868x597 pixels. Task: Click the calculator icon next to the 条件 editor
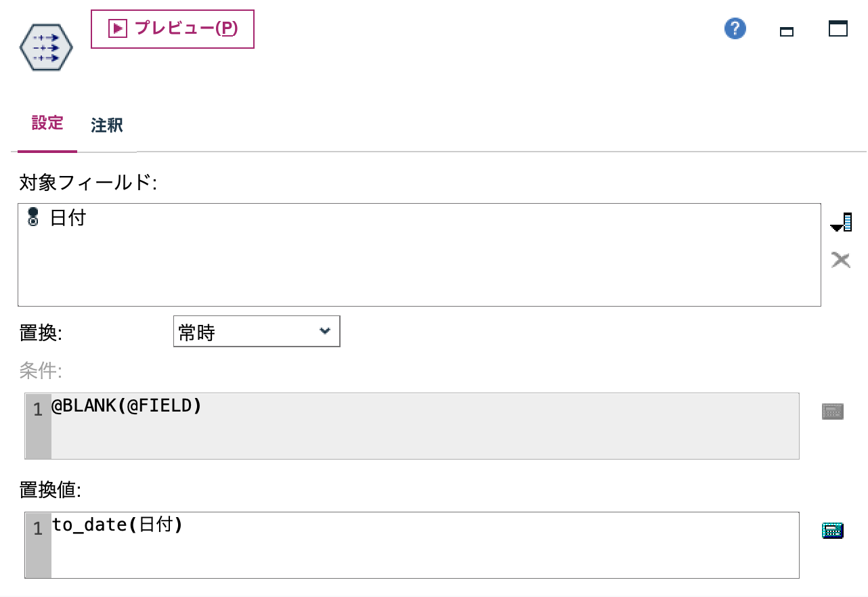[832, 411]
